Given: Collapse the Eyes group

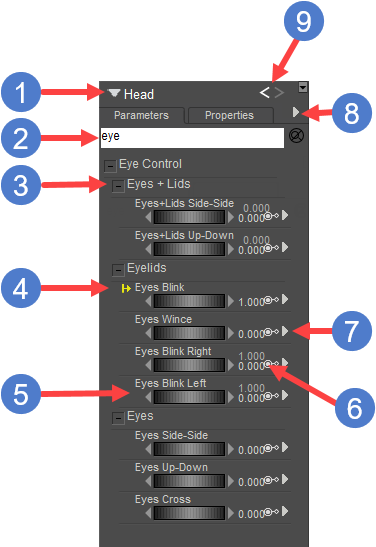Looking at the screenshot, I should pyautogui.click(x=118, y=418).
